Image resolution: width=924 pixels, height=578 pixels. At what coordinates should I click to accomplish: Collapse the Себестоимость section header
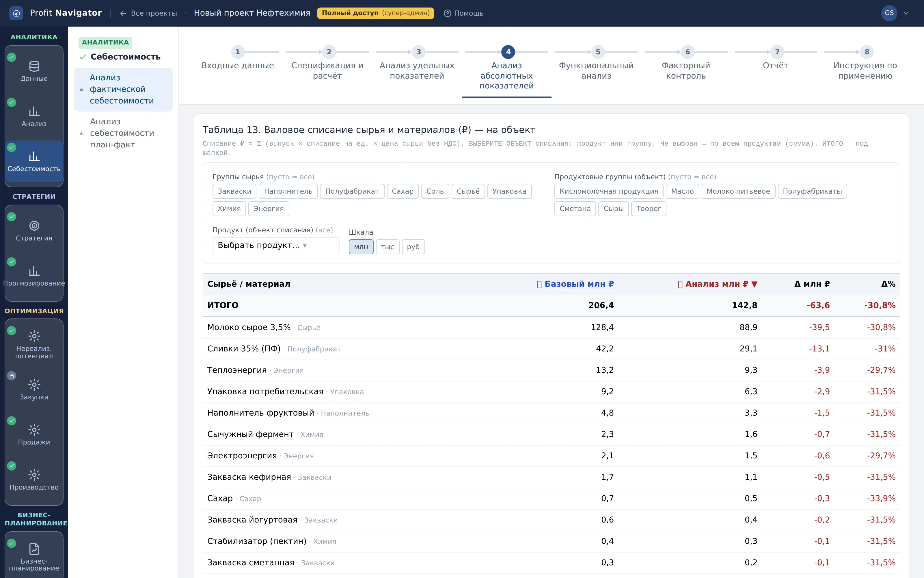120,57
